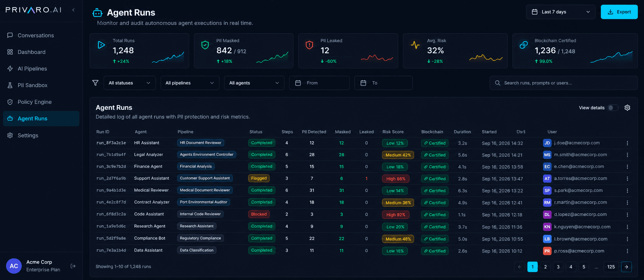
Task: Pick a To date
Action: point(383,83)
